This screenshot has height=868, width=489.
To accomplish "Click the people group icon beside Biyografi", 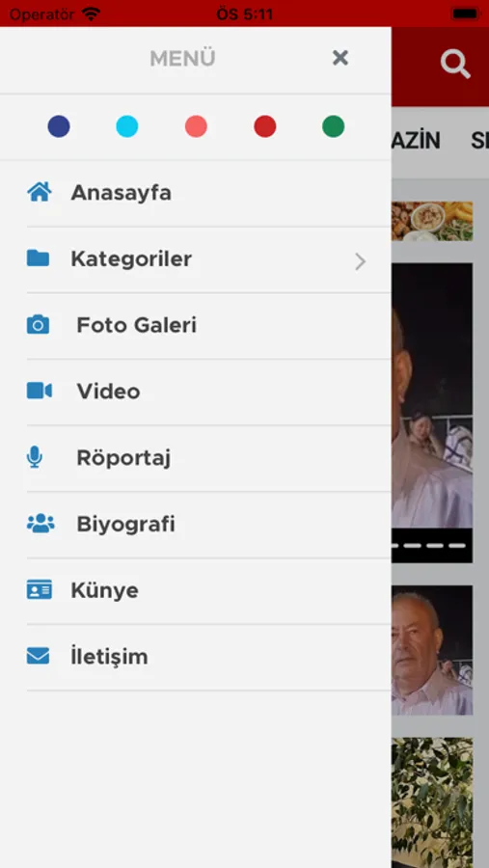I will 41,523.
